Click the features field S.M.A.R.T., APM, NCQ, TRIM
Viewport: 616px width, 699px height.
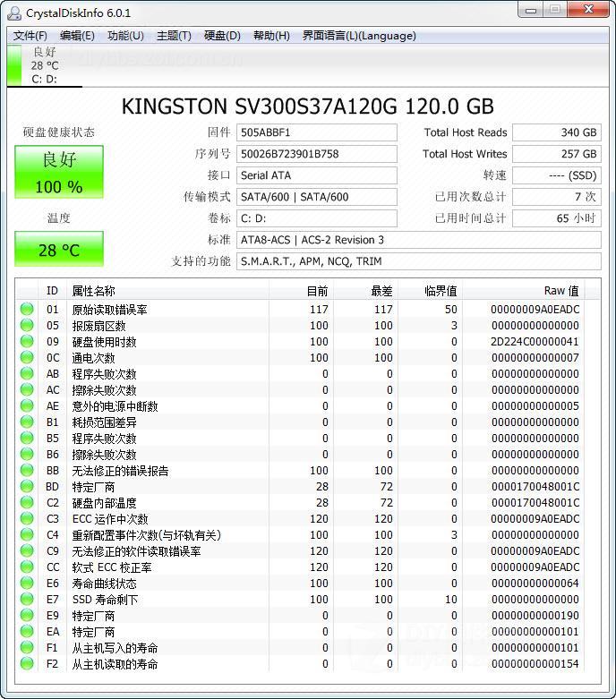[x=419, y=261]
